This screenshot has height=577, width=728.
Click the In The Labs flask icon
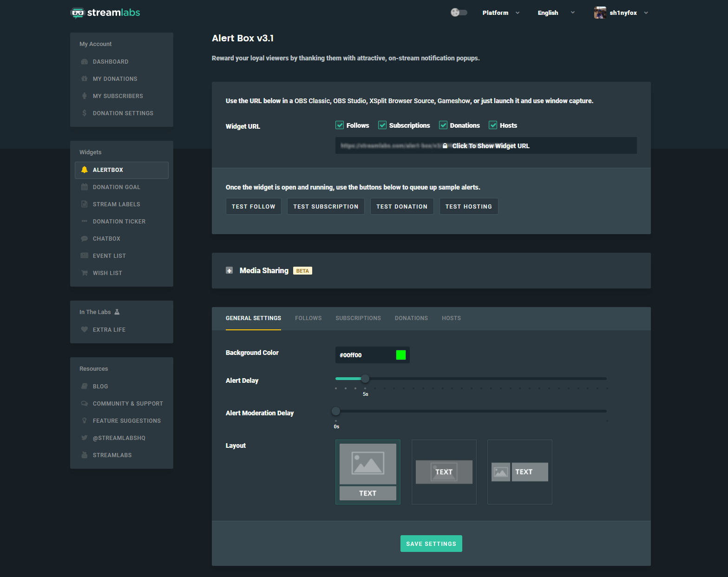(117, 312)
